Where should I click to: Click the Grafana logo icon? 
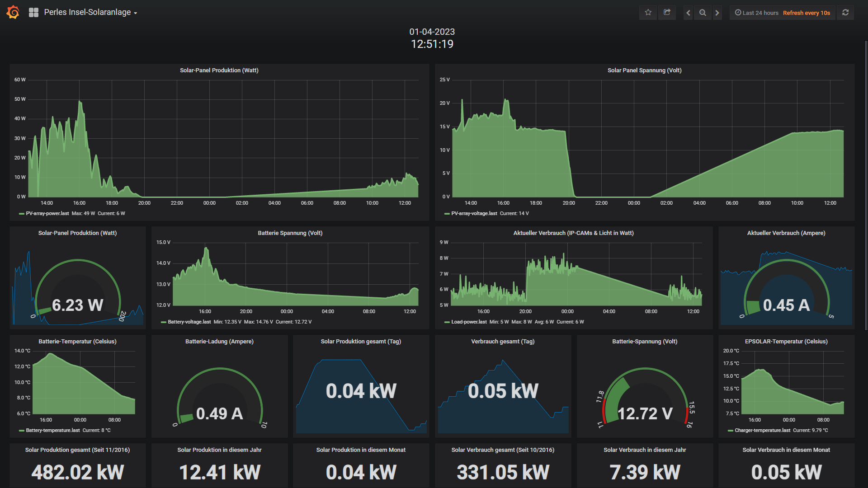point(13,12)
